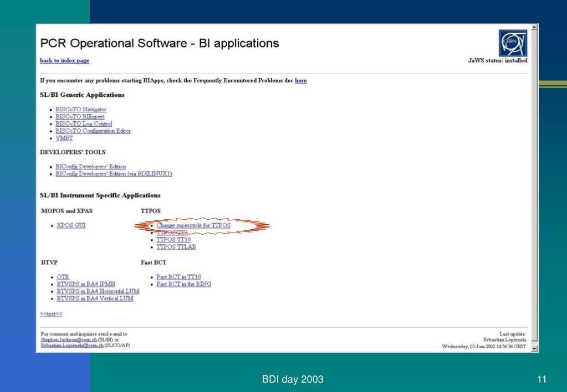Click the scrollbar up arrow
Image resolution: width=567 pixels, height=392 pixels.
pyautogui.click(x=534, y=27)
